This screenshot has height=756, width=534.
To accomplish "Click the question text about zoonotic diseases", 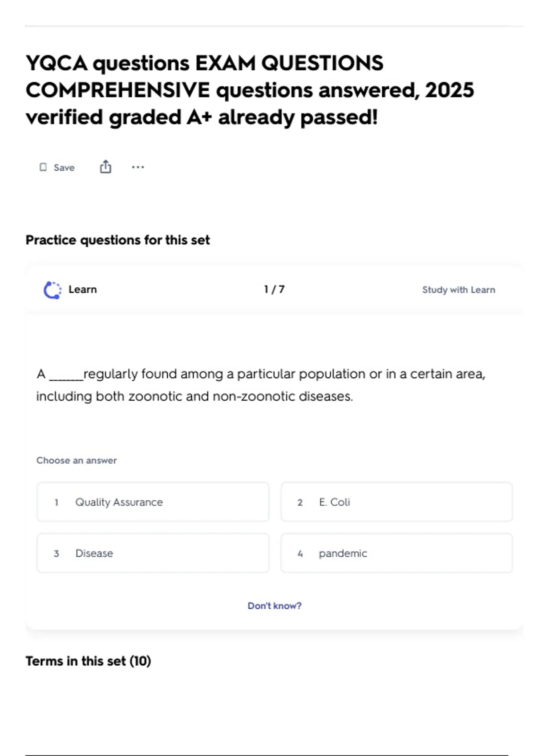I will (x=261, y=385).
